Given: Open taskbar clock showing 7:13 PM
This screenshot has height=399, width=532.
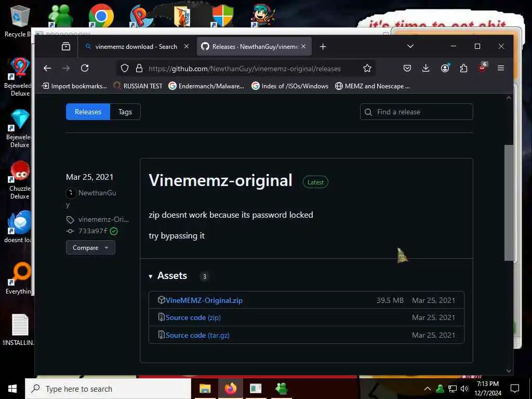Looking at the screenshot, I should [487, 389].
